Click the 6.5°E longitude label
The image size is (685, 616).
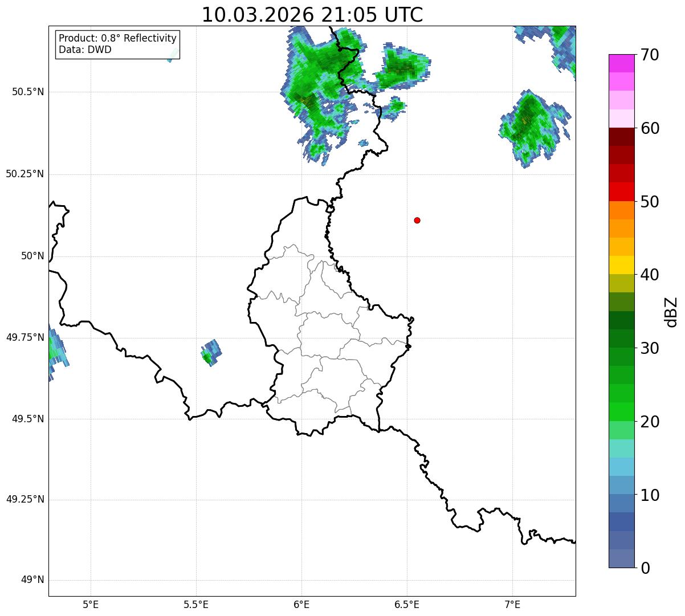pyautogui.click(x=407, y=604)
